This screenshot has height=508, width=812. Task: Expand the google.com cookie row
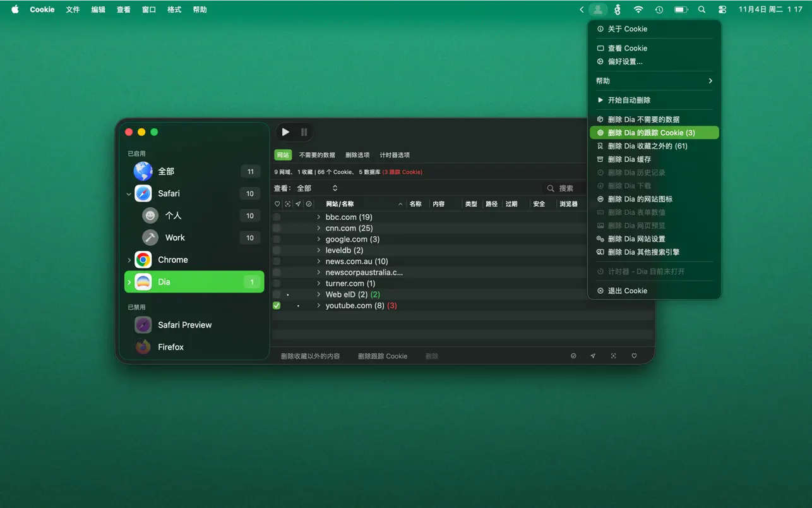point(319,239)
